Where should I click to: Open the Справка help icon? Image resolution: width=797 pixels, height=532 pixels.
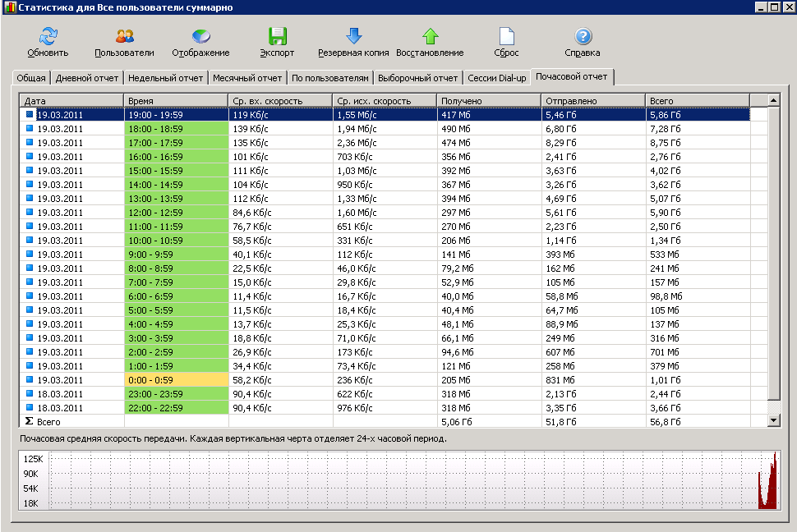click(583, 37)
